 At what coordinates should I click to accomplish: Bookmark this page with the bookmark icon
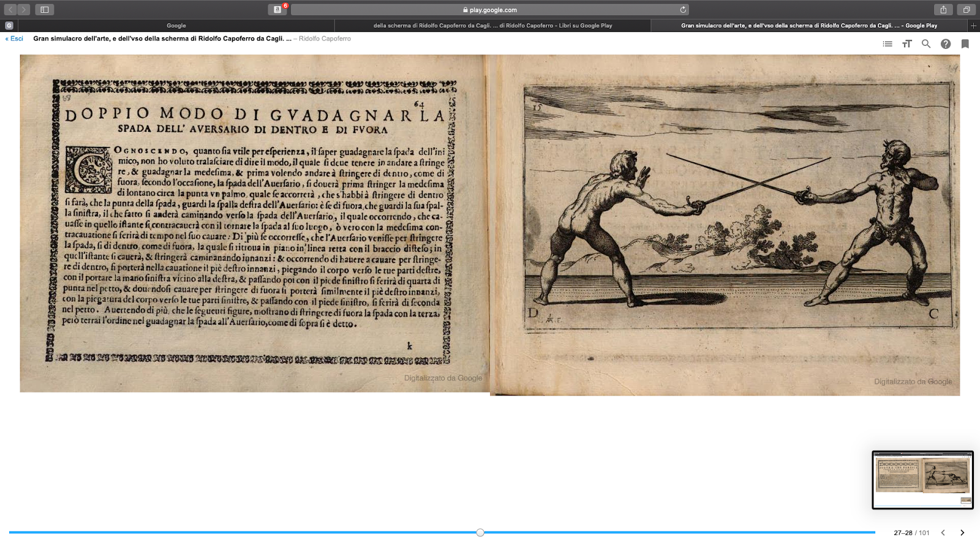[x=965, y=44]
